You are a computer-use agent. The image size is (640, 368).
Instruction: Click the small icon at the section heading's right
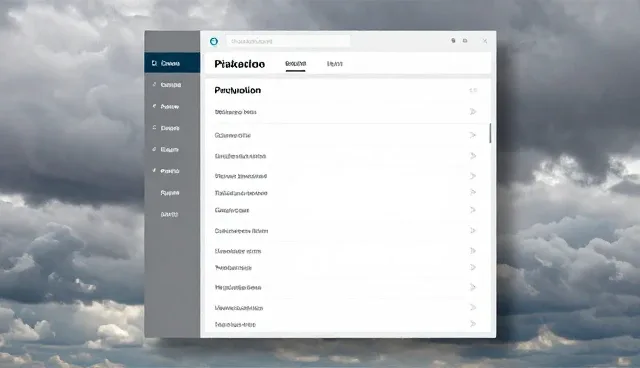(473, 90)
